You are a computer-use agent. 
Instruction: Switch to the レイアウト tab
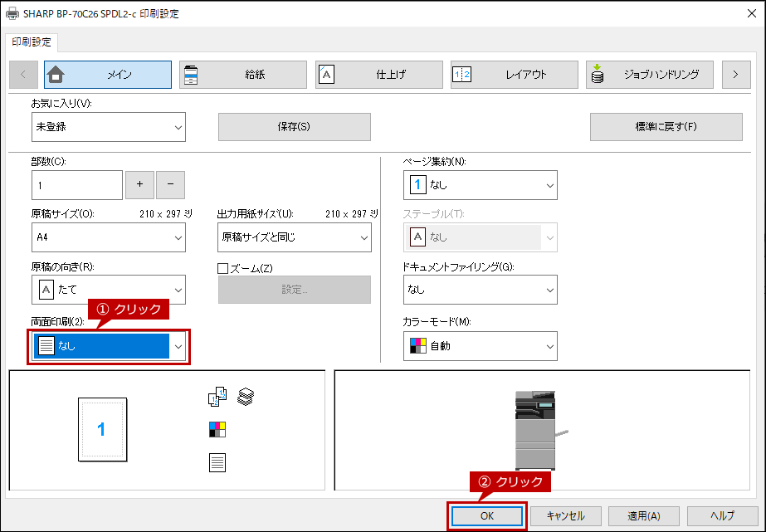pyautogui.click(x=515, y=75)
